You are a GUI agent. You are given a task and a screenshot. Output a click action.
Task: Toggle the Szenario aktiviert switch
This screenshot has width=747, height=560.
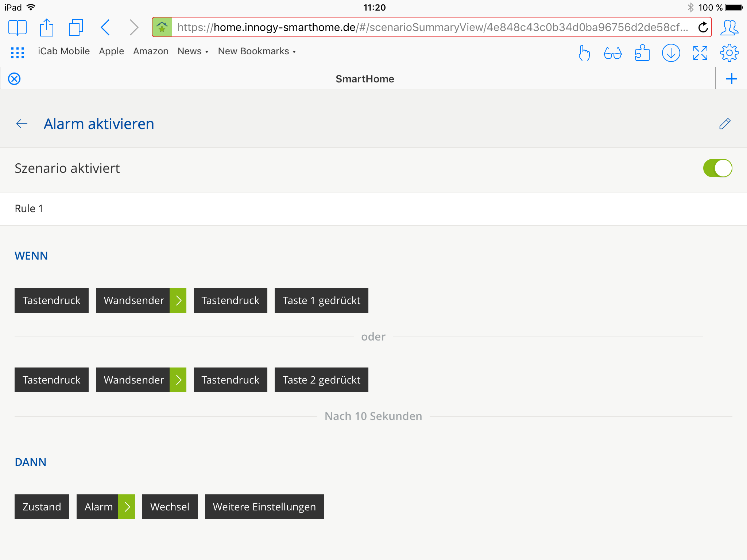[717, 168]
